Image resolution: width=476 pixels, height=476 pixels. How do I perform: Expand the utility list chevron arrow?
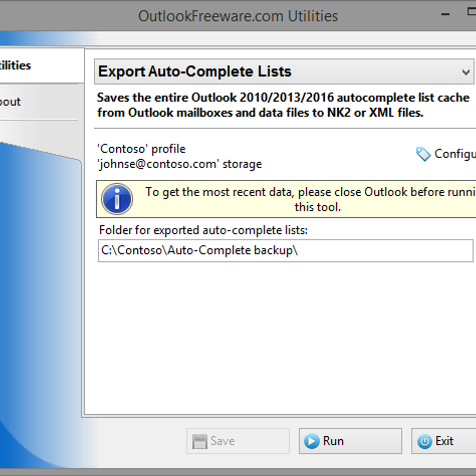click(466, 72)
